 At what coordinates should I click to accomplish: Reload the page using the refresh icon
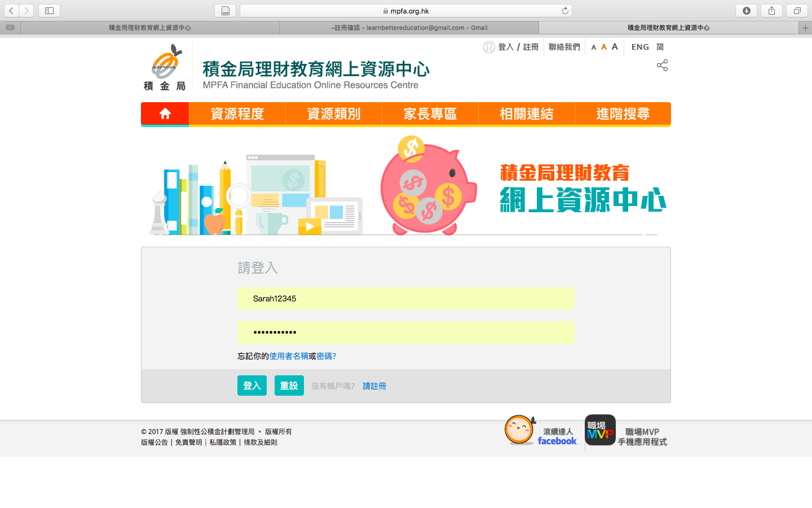pos(565,11)
